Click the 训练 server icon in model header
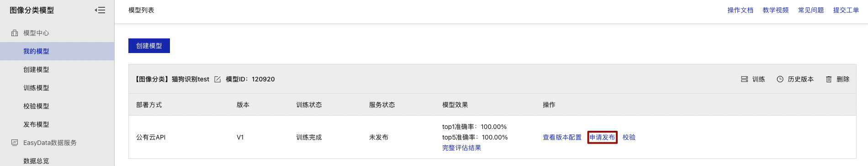868x166 pixels. coord(744,79)
